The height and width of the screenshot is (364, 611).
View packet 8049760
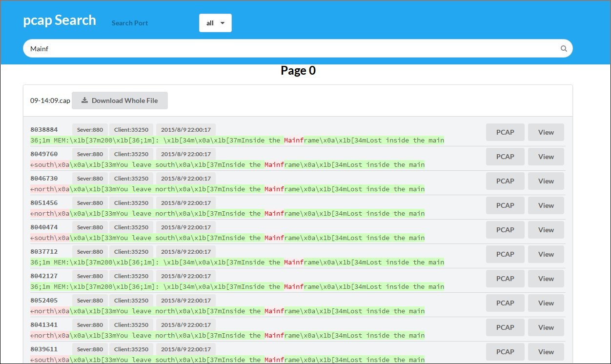click(x=546, y=157)
